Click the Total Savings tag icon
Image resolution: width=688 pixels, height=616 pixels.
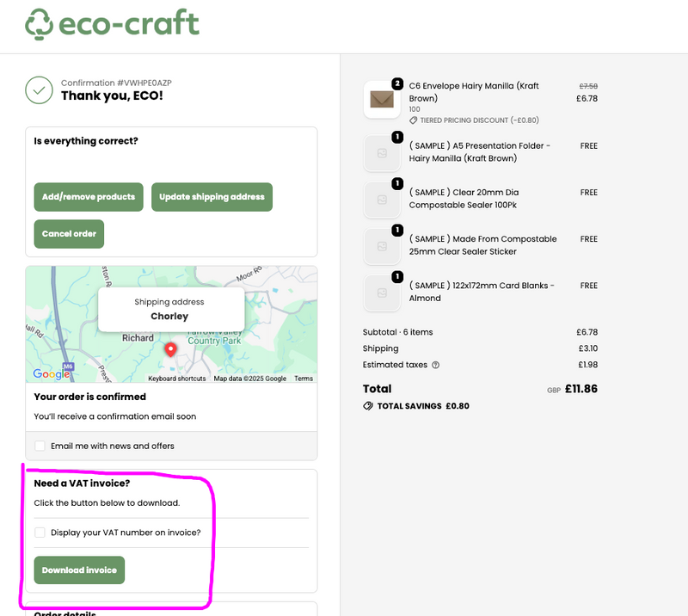tap(369, 406)
